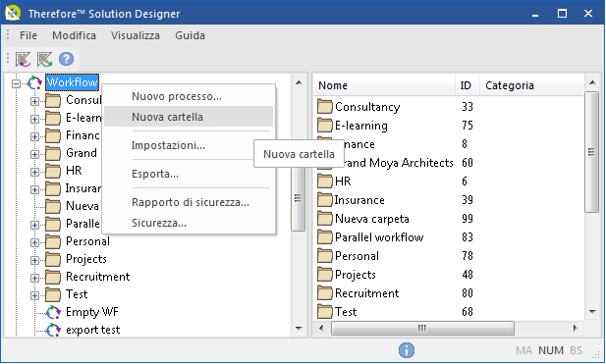Click the Test folder icon in the list
This screenshot has height=364, width=606.
[325, 311]
